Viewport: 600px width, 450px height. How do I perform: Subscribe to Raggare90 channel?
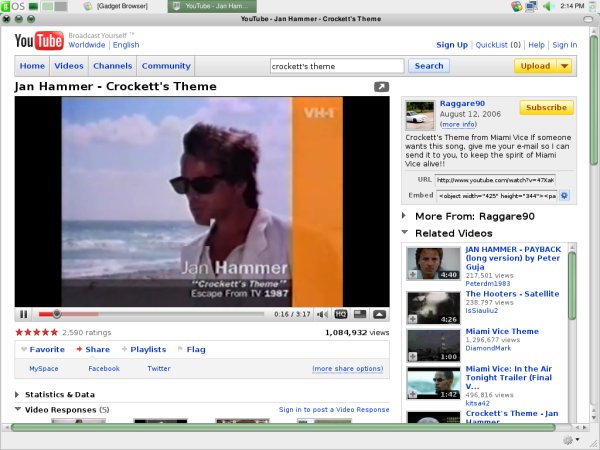tap(546, 108)
